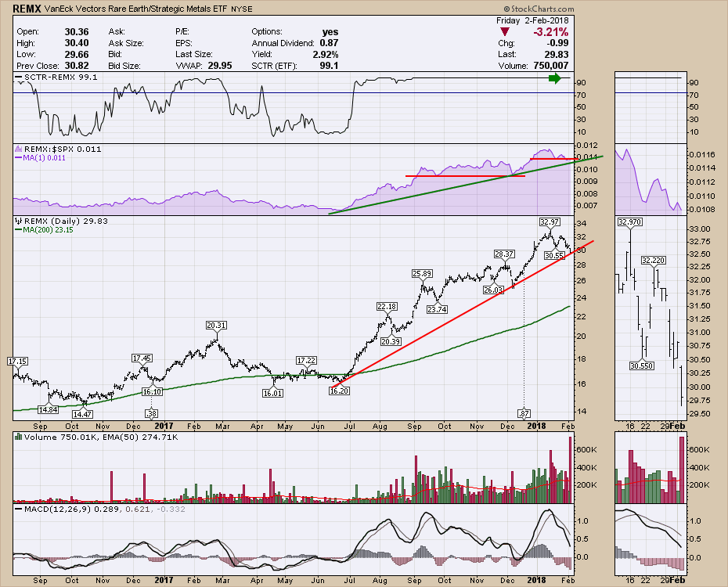Click the line marker beside MACD(12,26,9) legend
728x587 pixels.
point(19,509)
